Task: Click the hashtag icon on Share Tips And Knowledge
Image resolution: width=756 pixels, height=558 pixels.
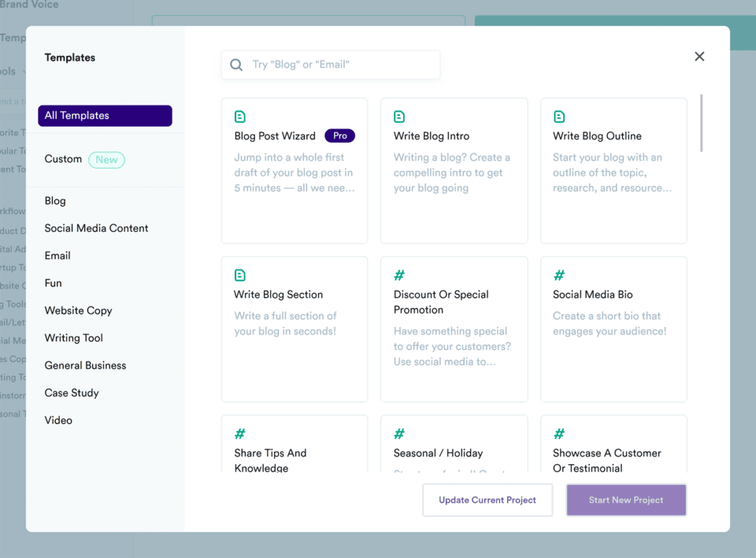Action: click(x=240, y=433)
